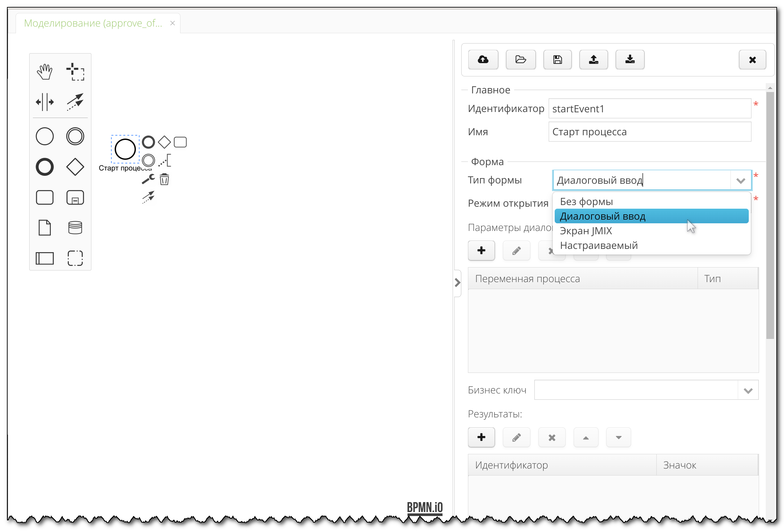Select the global connect tool
Image resolution: width=784 pixels, height=532 pixels.
click(x=75, y=102)
